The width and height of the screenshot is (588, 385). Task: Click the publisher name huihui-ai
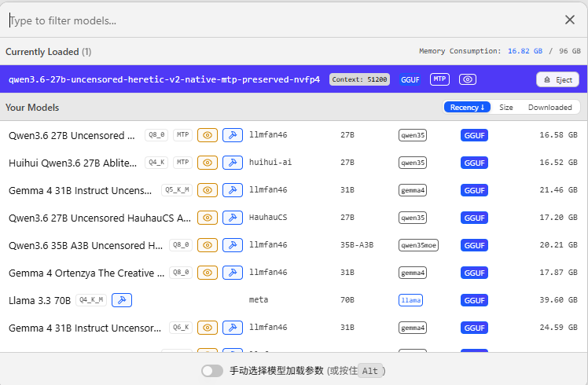(270, 163)
